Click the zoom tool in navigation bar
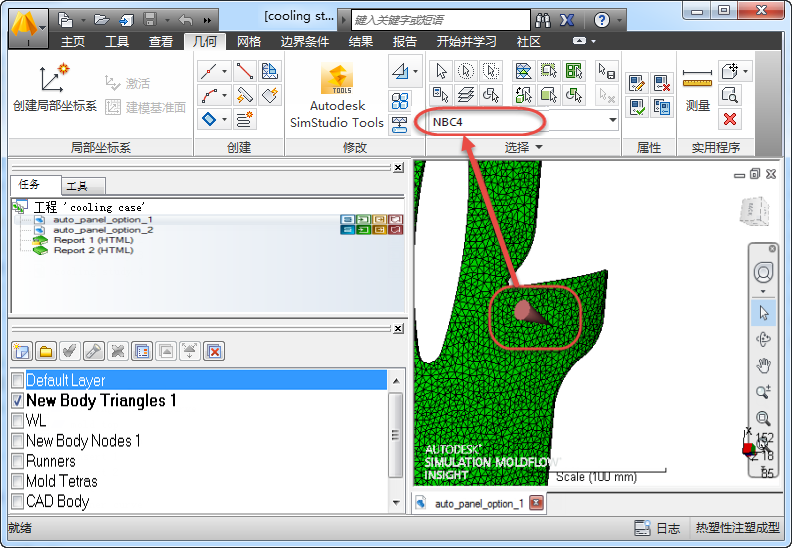The width and height of the screenshot is (792, 548). click(763, 392)
